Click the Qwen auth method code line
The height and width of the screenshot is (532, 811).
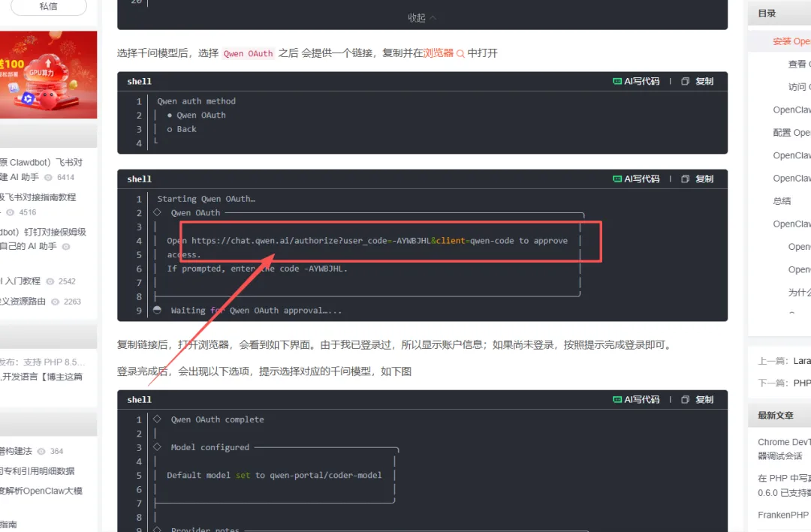pos(197,101)
